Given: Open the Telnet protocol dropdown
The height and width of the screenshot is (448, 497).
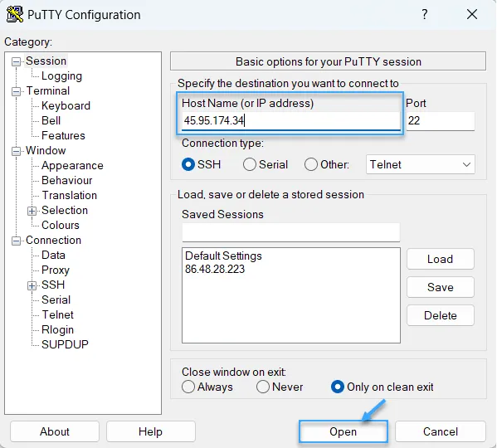Looking at the screenshot, I should tap(421, 164).
